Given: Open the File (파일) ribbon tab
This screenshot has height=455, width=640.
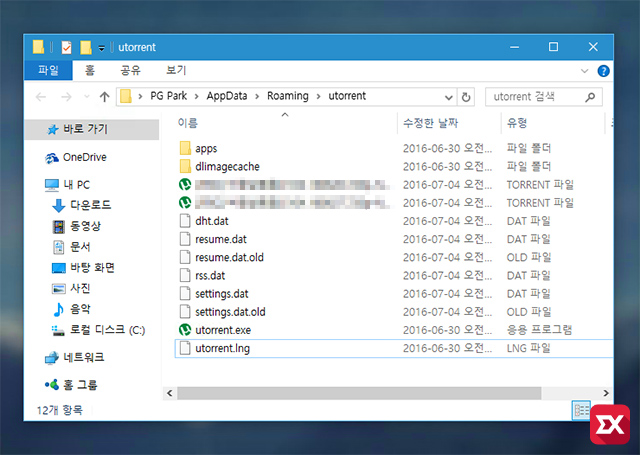Looking at the screenshot, I should [x=48, y=70].
